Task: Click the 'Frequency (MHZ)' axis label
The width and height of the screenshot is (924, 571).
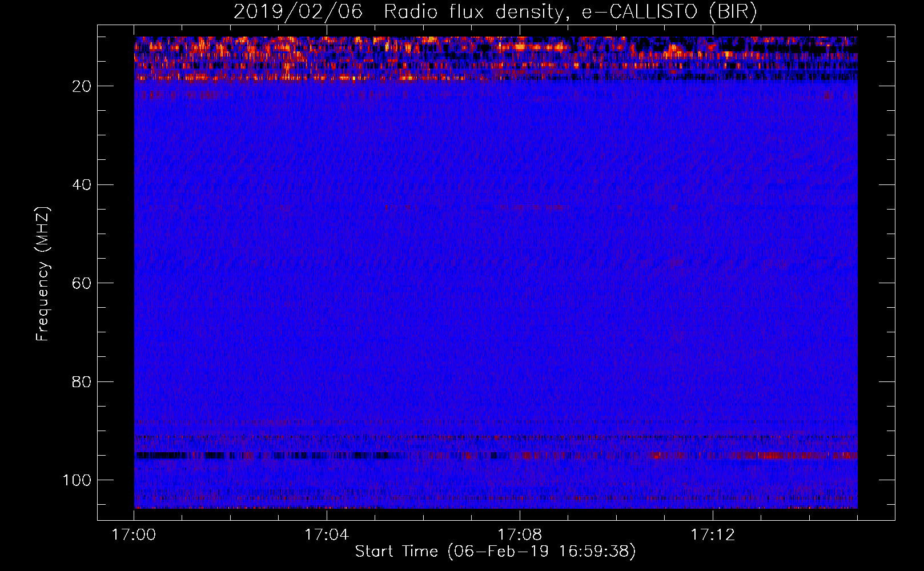Action: click(x=43, y=274)
